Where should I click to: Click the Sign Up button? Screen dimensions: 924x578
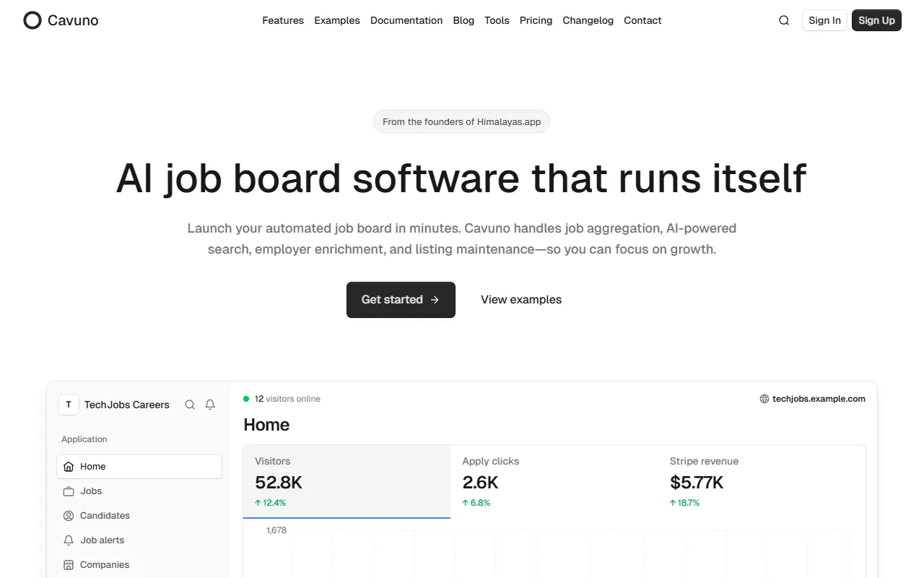(x=876, y=20)
